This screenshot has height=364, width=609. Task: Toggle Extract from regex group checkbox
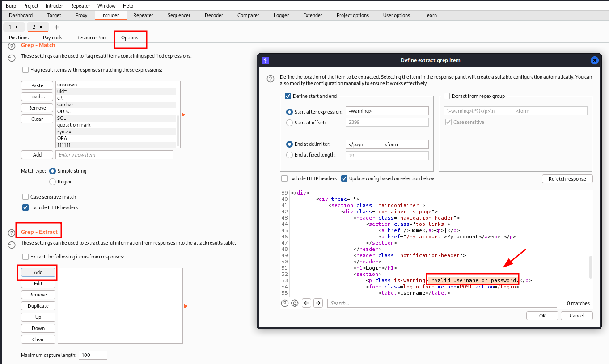pos(447,96)
